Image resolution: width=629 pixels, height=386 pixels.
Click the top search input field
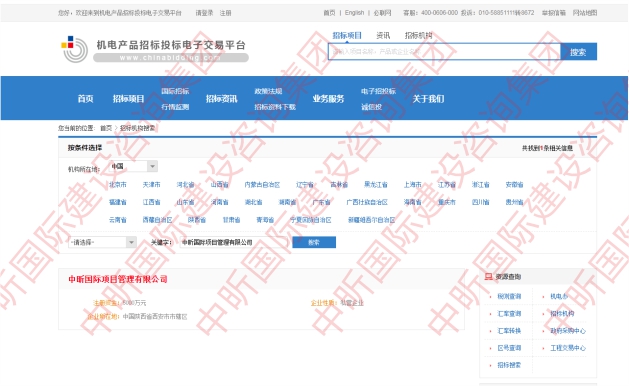[x=444, y=51]
